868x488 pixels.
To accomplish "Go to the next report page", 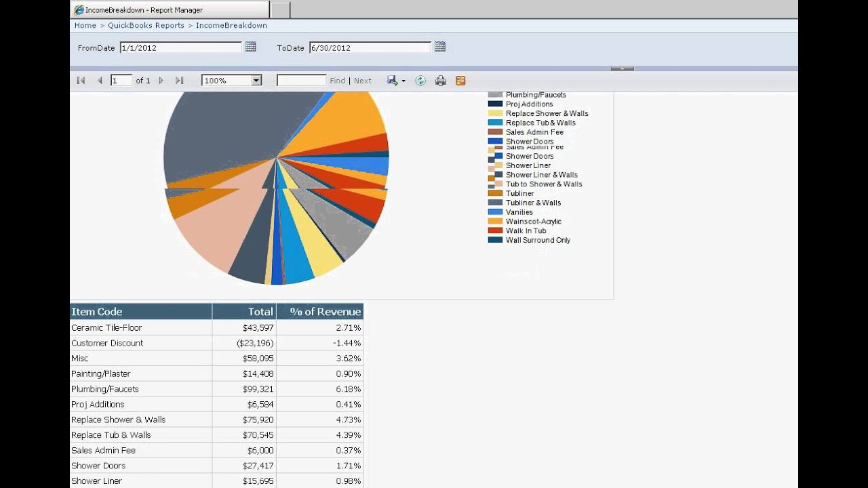I will (161, 81).
